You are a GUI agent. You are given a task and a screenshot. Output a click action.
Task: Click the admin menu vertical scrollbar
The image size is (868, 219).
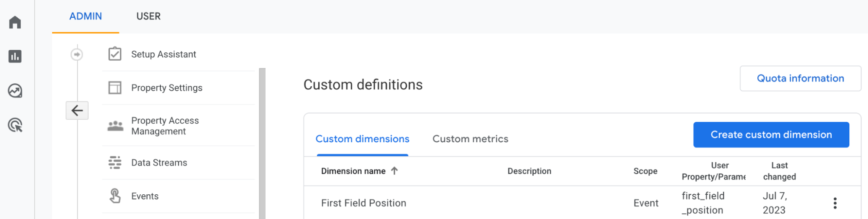[262, 143]
